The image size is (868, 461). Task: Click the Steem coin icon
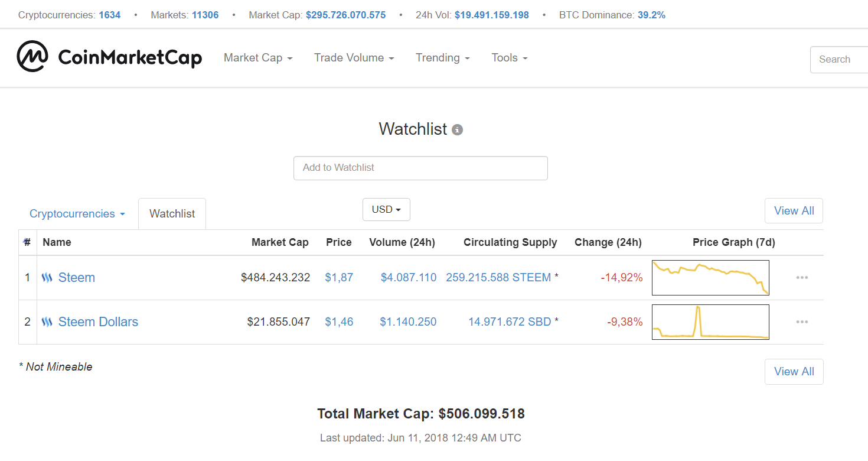pos(47,278)
